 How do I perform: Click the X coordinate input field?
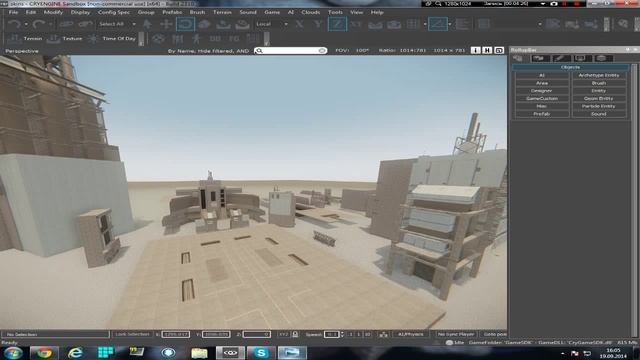click(x=176, y=334)
